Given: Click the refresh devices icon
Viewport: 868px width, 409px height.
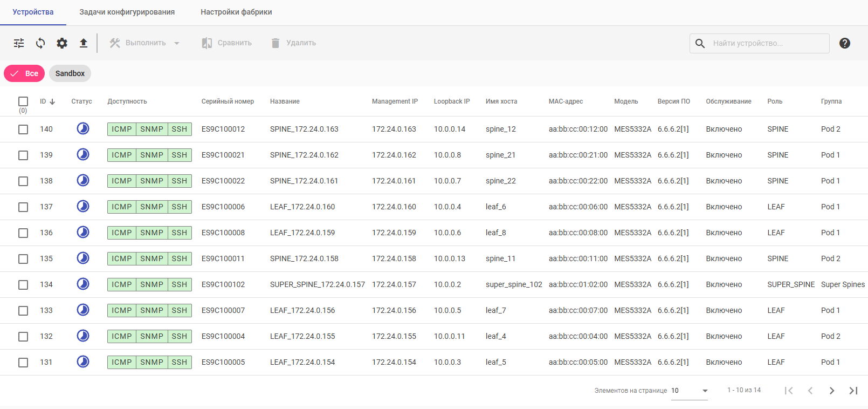Looking at the screenshot, I should (x=40, y=43).
